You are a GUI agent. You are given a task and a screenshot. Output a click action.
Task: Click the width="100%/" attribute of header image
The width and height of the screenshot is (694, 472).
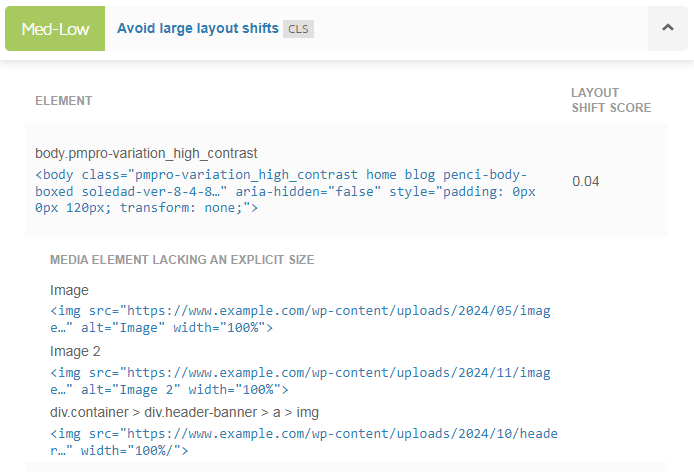coord(134,451)
